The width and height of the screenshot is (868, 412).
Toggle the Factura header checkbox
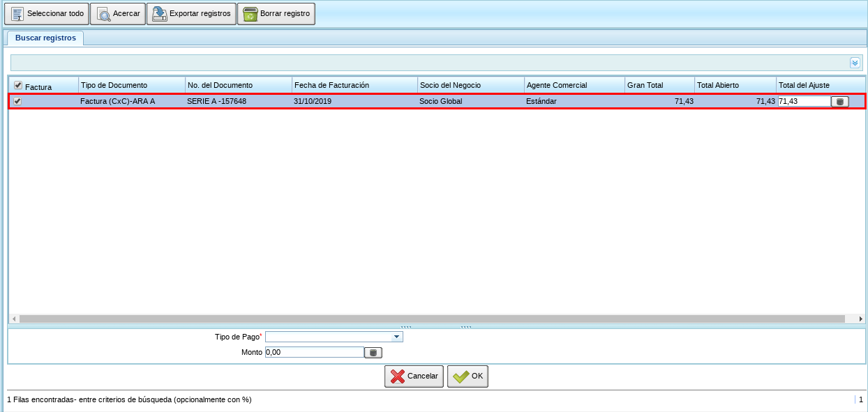[x=18, y=85]
